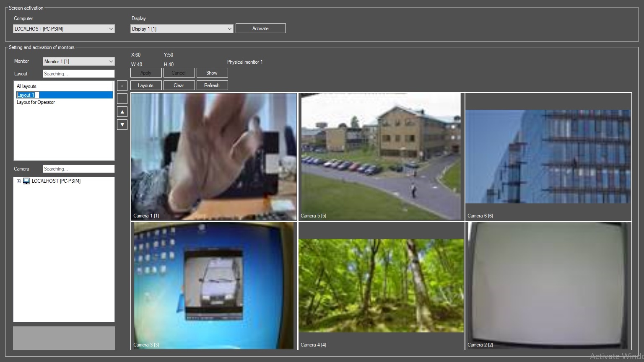
Task: Click the Refresh button
Action: point(212,85)
